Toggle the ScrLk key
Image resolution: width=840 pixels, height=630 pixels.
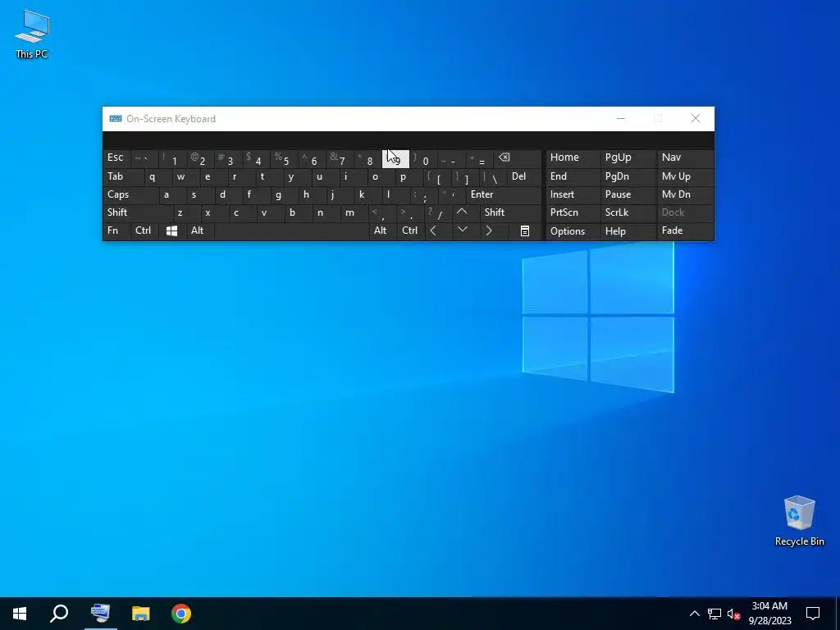point(628,212)
